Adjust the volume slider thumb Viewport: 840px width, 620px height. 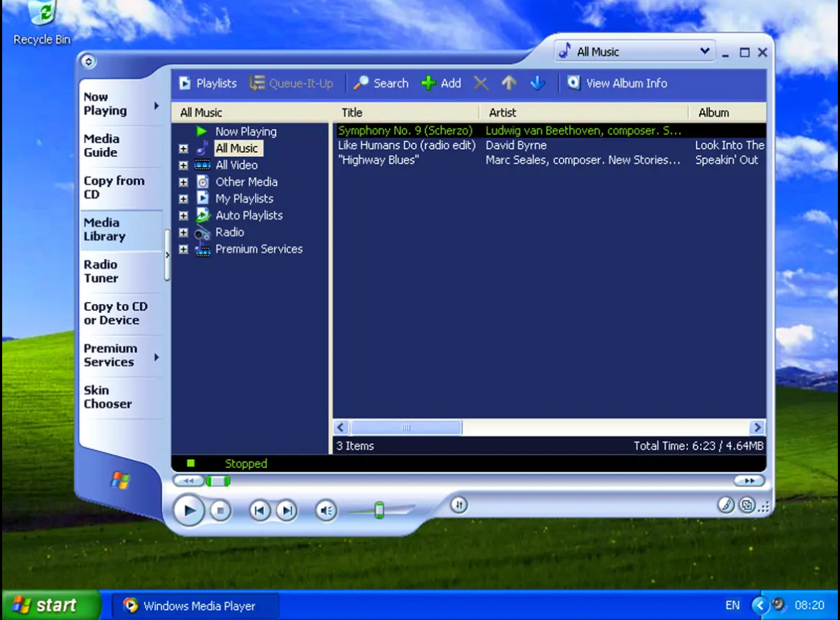click(379, 510)
